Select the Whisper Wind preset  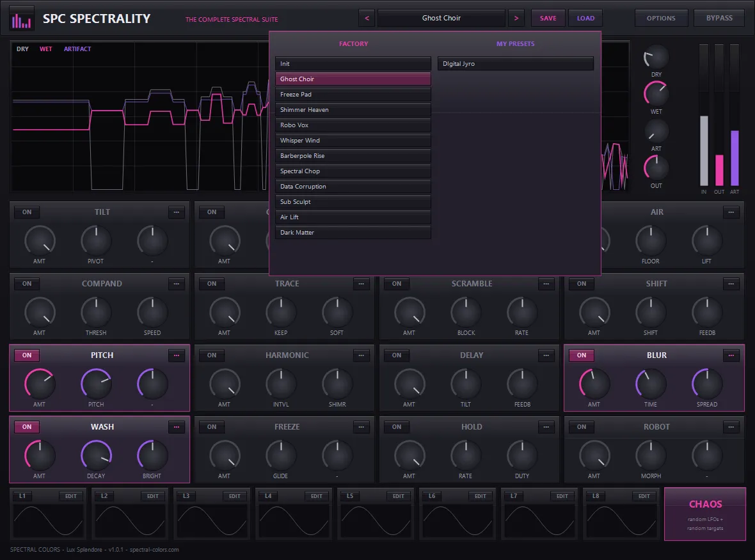[353, 141]
